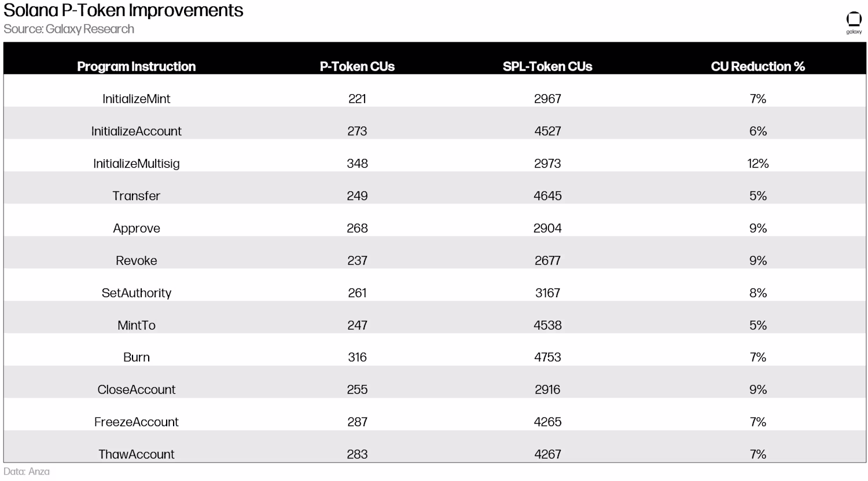Viewport: 868px width, 481px height.
Task: Click the SPL-Token CUs column header
Action: tap(547, 66)
